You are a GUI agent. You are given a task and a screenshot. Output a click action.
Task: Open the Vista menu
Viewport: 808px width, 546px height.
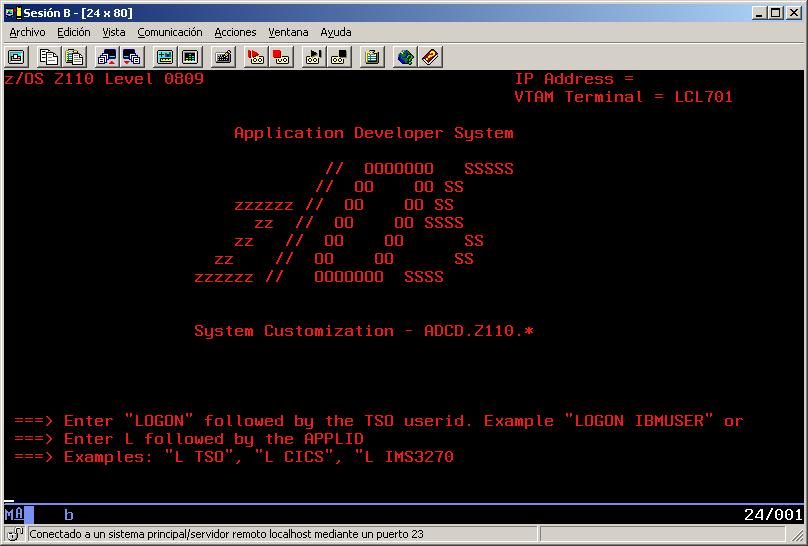click(x=113, y=32)
